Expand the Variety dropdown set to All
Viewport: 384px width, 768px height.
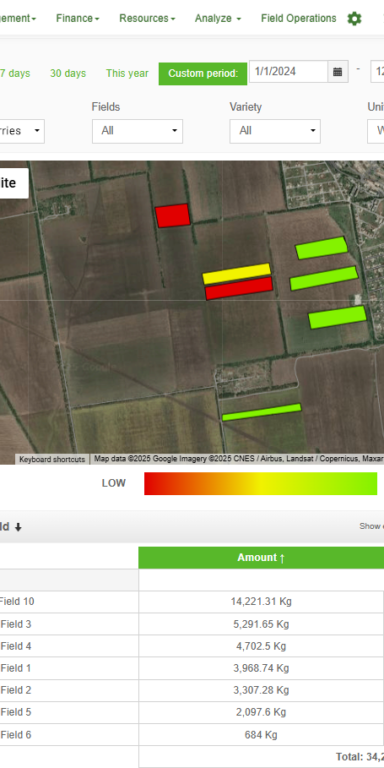(x=275, y=131)
